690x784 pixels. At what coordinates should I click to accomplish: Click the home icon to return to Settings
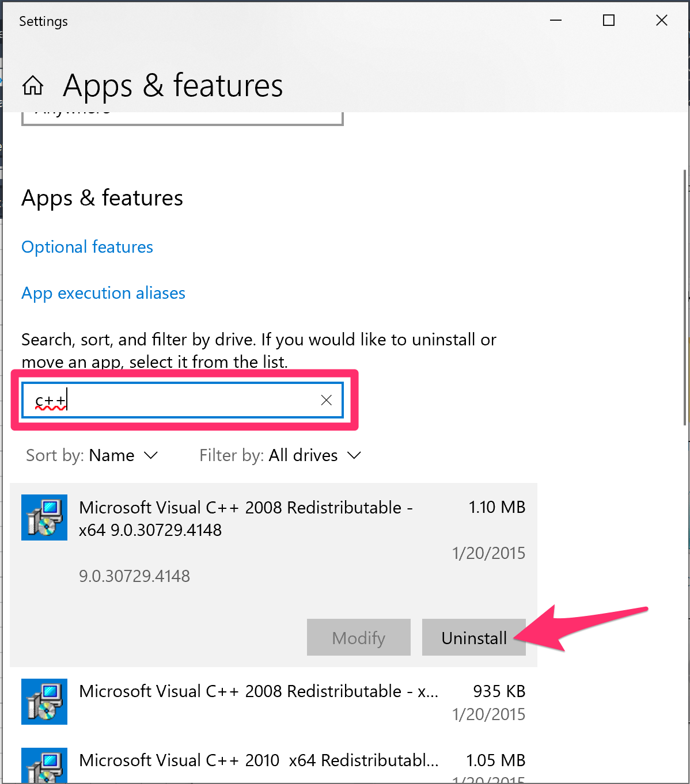(x=33, y=85)
